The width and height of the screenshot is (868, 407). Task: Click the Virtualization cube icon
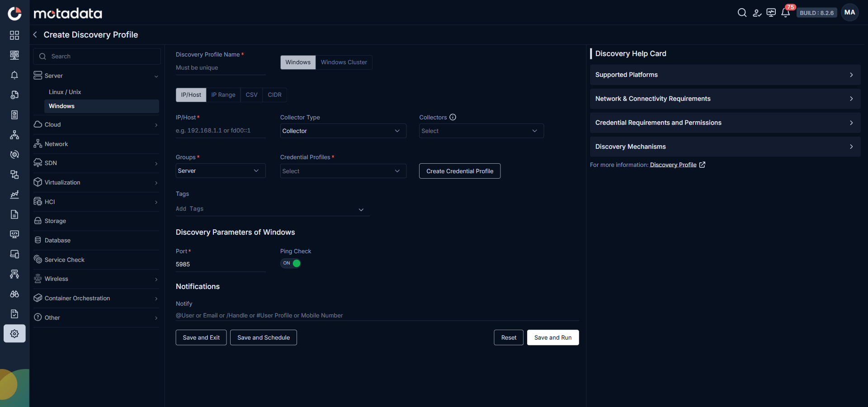coord(38,182)
